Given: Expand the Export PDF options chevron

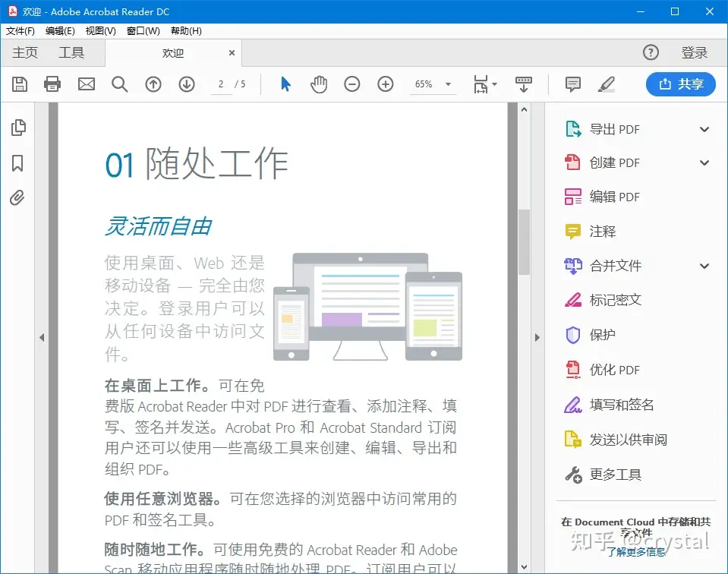Looking at the screenshot, I should (x=704, y=129).
